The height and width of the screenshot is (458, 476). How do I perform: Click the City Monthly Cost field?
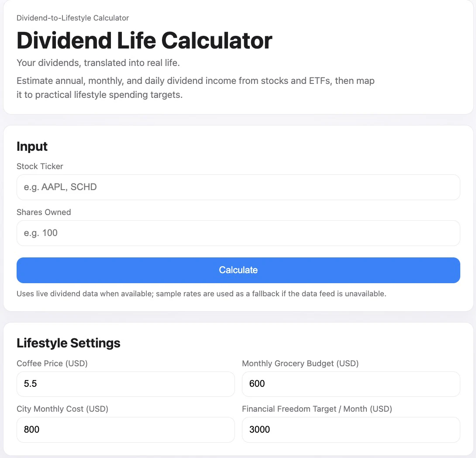pos(125,430)
